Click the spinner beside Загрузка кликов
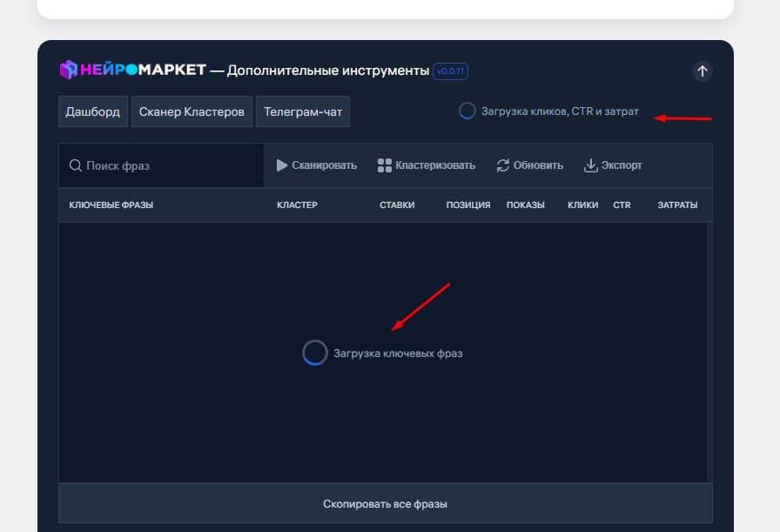 [467, 111]
